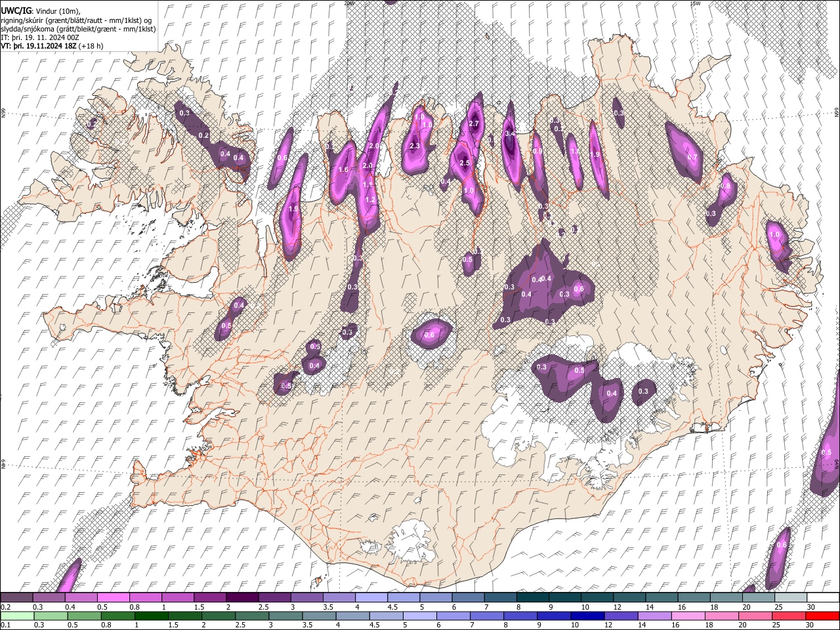Screen dimensions: 840x630
Task: Click the 2.7 snowfall value on the map
Action: click(x=475, y=124)
